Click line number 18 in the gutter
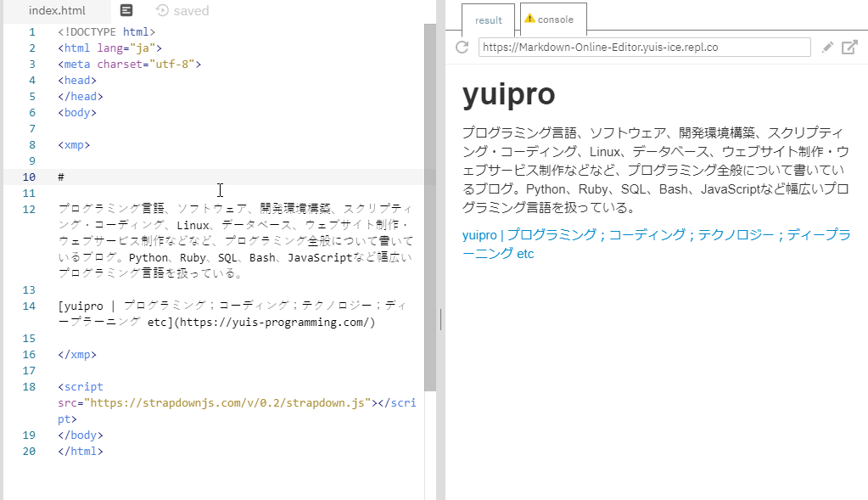This screenshot has height=500, width=868. (30, 387)
